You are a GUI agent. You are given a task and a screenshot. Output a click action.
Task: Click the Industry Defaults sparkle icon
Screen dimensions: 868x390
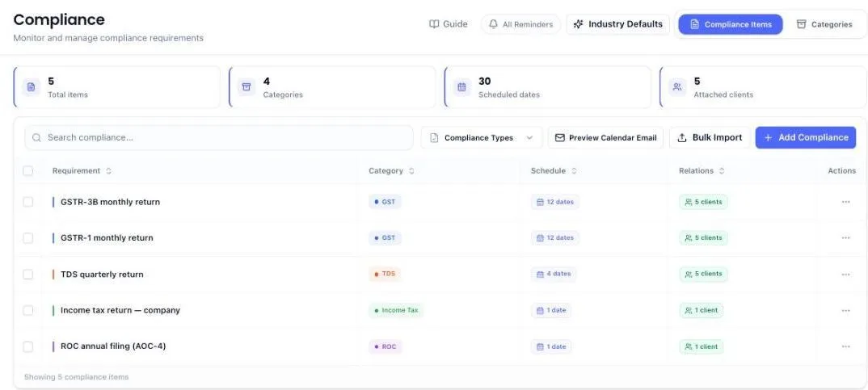click(579, 24)
